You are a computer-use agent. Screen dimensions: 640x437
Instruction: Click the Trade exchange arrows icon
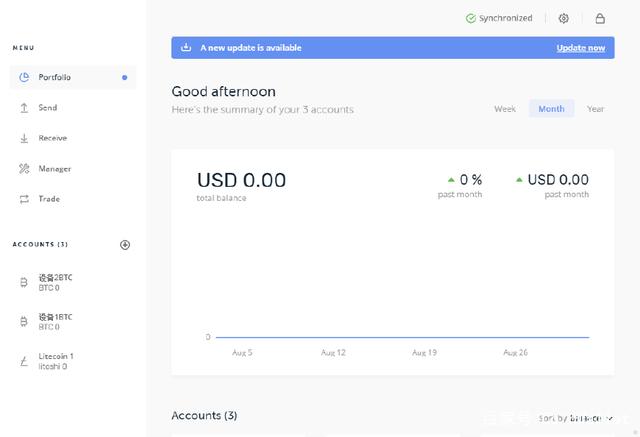24,199
